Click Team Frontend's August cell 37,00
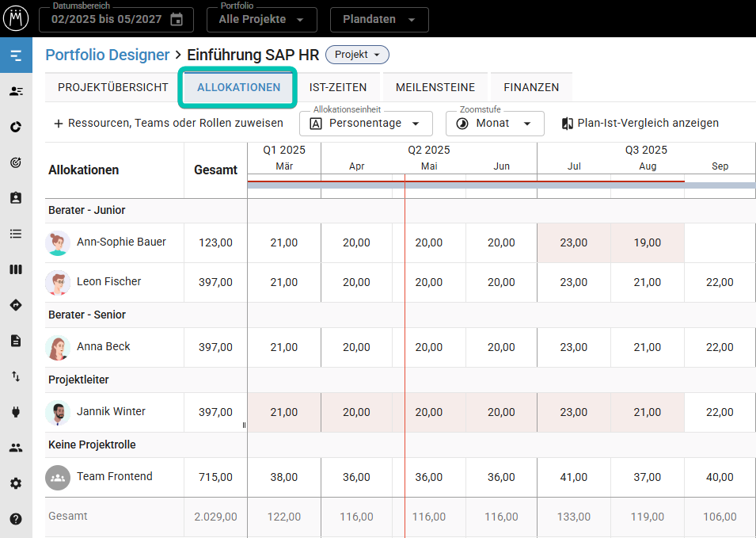This screenshot has width=756, height=538. (x=648, y=477)
